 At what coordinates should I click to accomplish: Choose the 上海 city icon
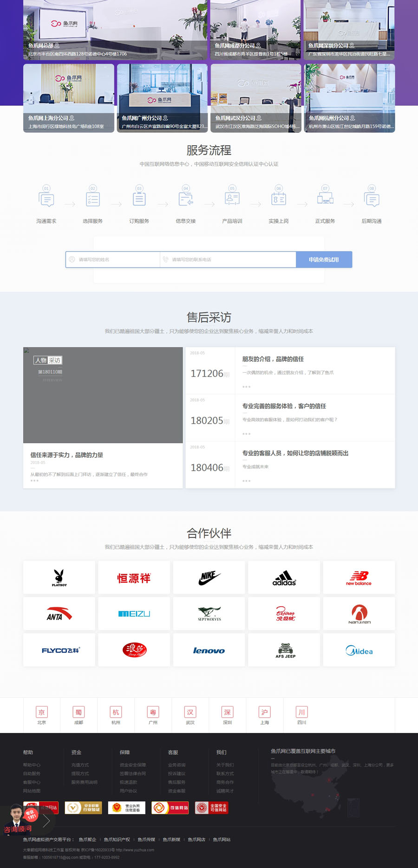pyautogui.click(x=265, y=712)
